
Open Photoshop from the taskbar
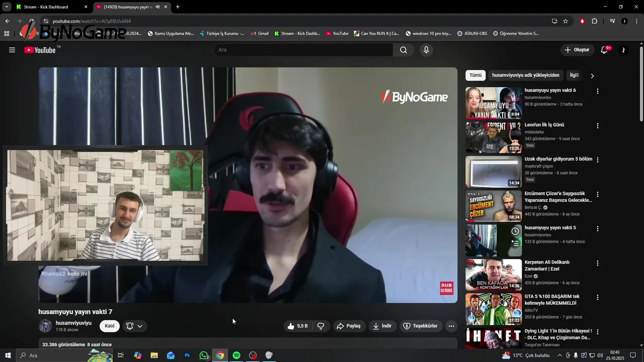[x=187, y=355]
